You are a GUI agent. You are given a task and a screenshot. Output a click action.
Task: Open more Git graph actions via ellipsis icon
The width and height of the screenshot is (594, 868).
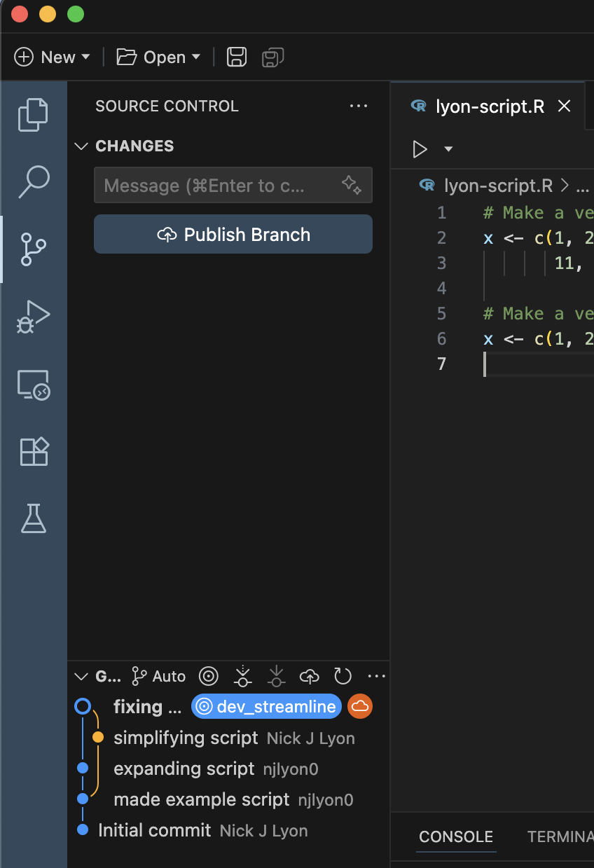tap(377, 676)
